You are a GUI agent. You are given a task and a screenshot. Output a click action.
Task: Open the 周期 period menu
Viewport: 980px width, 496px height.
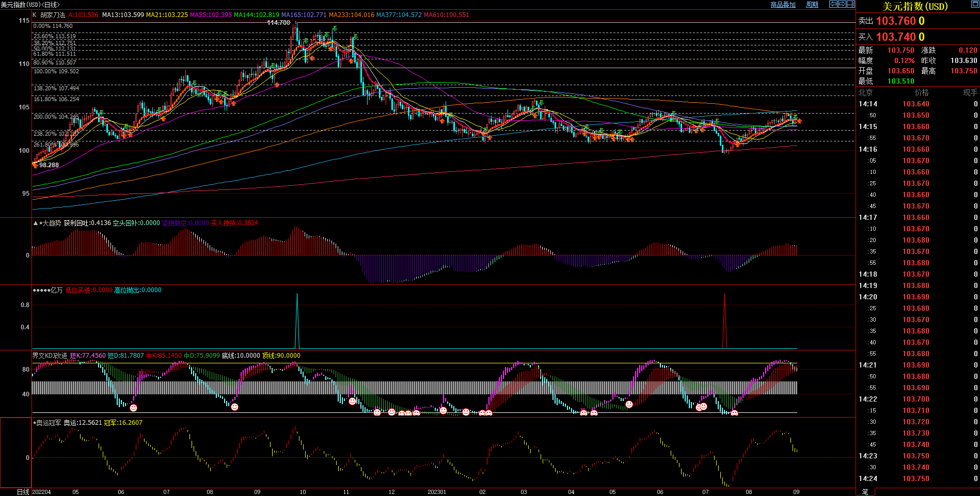click(812, 5)
